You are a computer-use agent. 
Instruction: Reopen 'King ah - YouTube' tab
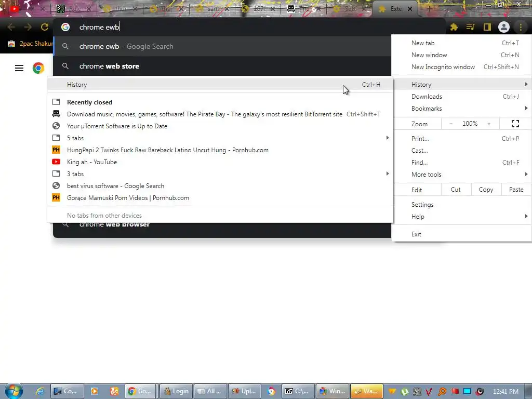point(220,162)
